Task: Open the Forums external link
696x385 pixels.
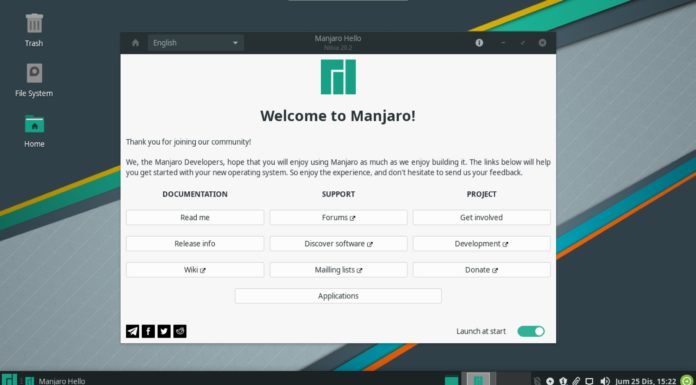Action: pos(338,218)
